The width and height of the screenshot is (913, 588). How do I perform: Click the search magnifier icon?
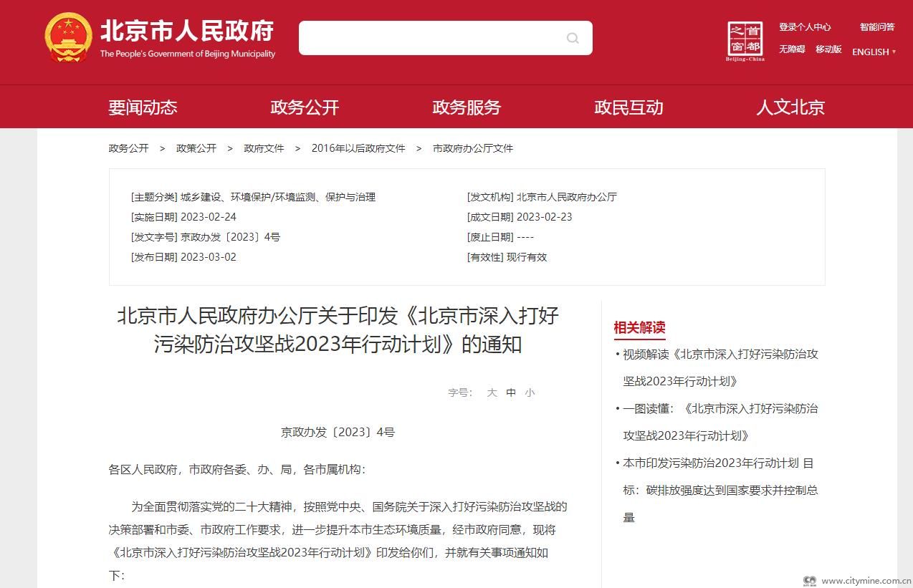coord(573,38)
